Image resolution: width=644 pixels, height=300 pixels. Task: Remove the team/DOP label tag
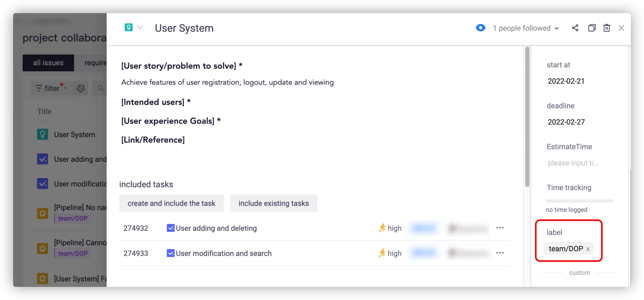point(588,249)
